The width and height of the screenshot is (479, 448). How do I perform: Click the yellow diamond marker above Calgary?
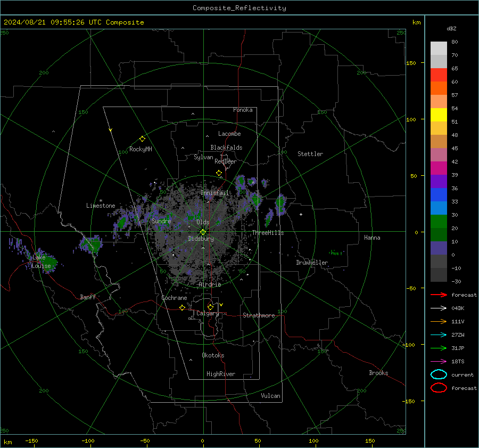point(210,307)
